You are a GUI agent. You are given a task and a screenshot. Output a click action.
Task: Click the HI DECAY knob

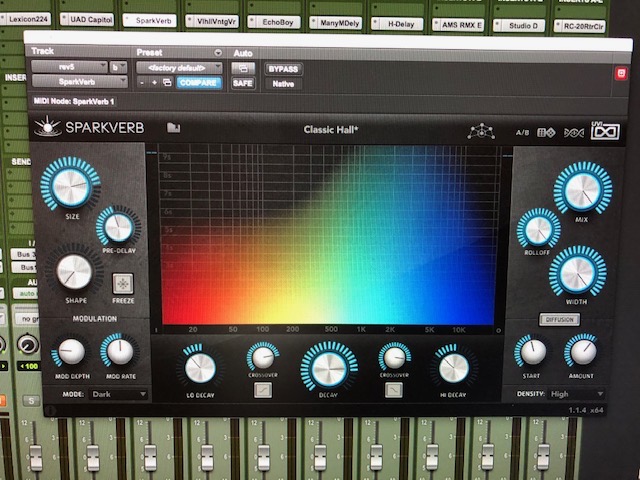click(x=453, y=367)
